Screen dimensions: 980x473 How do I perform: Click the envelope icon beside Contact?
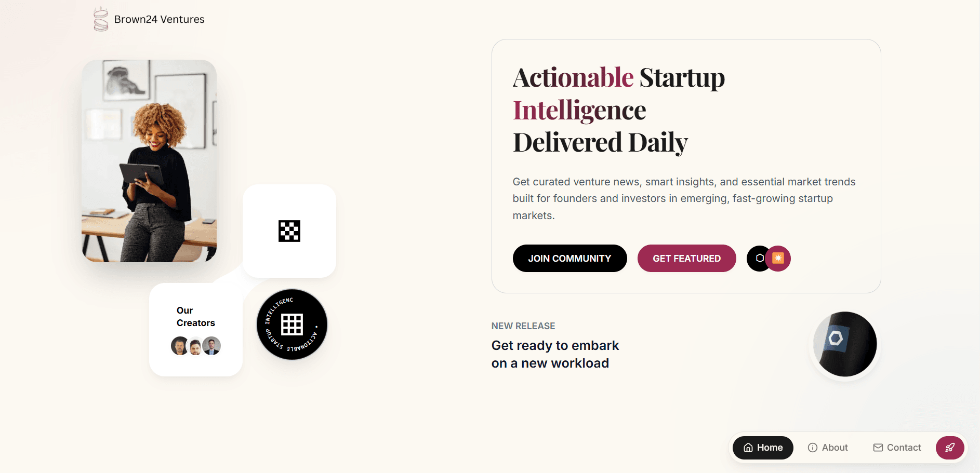pos(878,447)
